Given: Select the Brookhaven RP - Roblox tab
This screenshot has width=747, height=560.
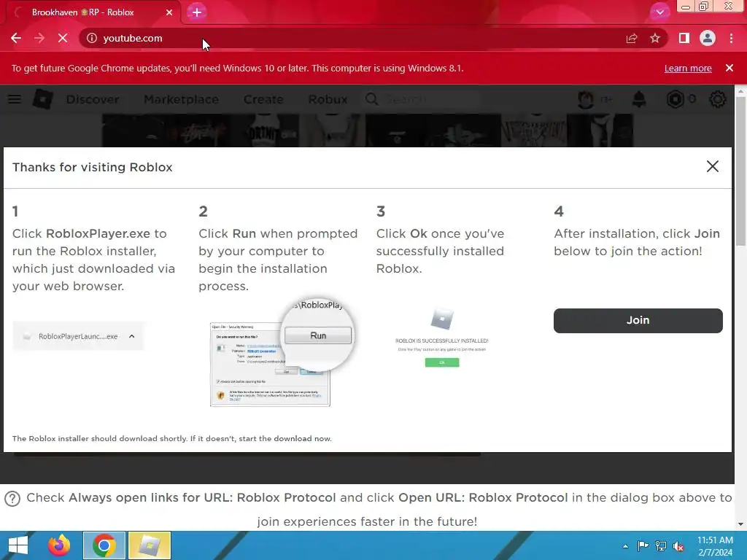Looking at the screenshot, I should [x=90, y=12].
